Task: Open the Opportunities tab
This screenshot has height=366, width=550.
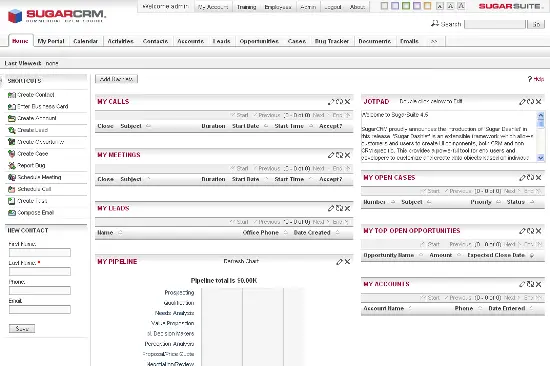Action: (259, 41)
